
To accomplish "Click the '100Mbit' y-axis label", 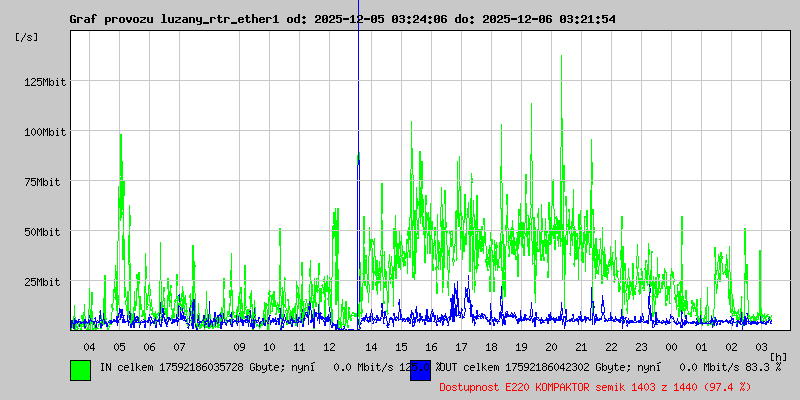I will [45, 132].
